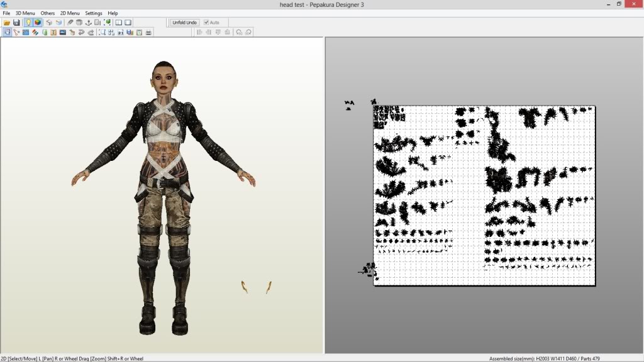Image resolution: width=644 pixels, height=362 pixels.
Task: Click the connected-nodes tool icon
Action: [x=16, y=33]
